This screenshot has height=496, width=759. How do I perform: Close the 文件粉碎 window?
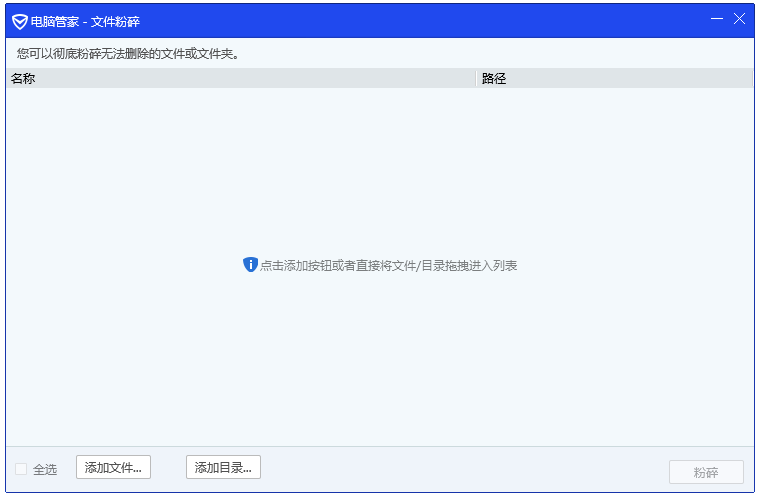(739, 19)
